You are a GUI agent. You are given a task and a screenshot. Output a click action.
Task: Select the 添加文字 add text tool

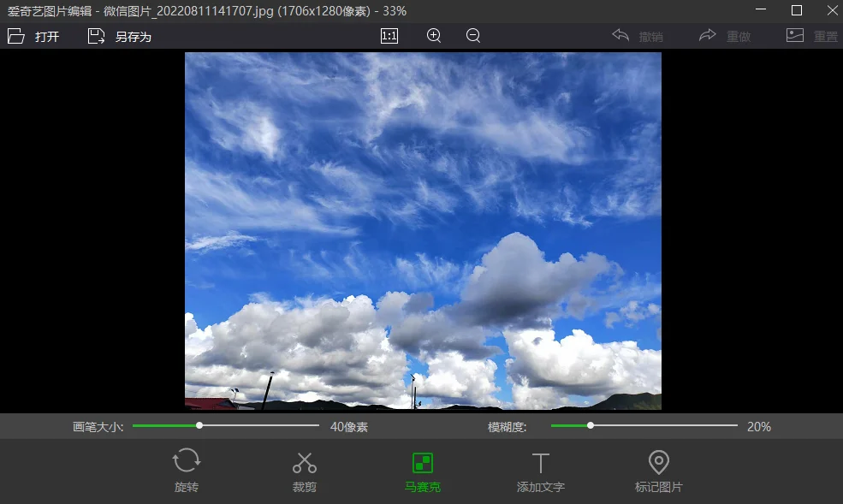(x=540, y=471)
